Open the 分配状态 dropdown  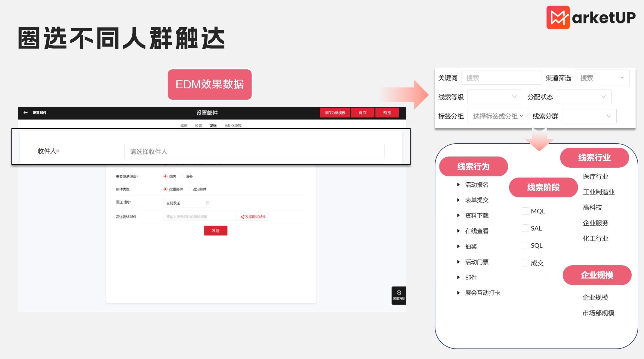584,97
